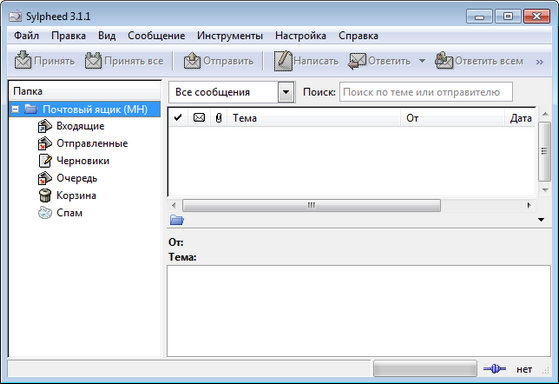The height and width of the screenshot is (384, 559).
Task: Click the Поиск search input field
Action: point(426,92)
